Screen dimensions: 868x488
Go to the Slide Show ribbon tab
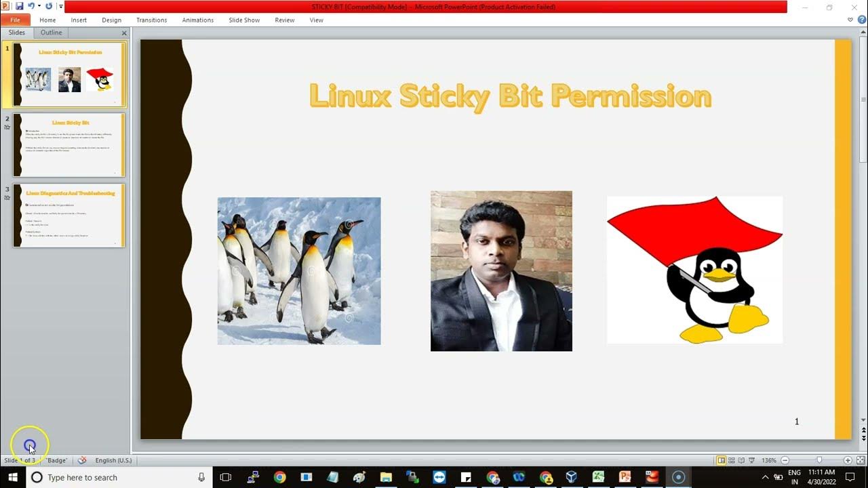(244, 20)
